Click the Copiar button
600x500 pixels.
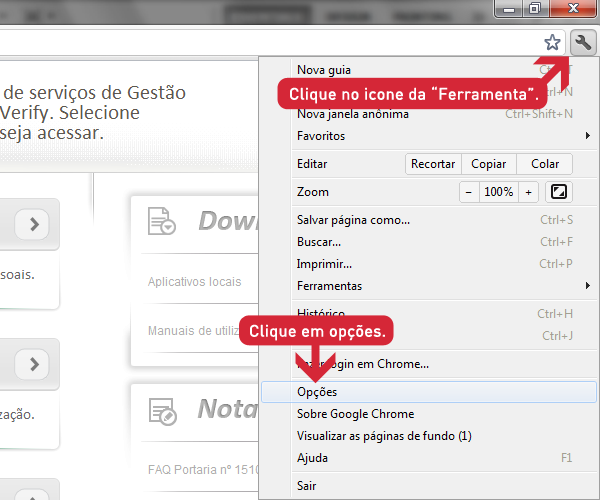(x=488, y=164)
